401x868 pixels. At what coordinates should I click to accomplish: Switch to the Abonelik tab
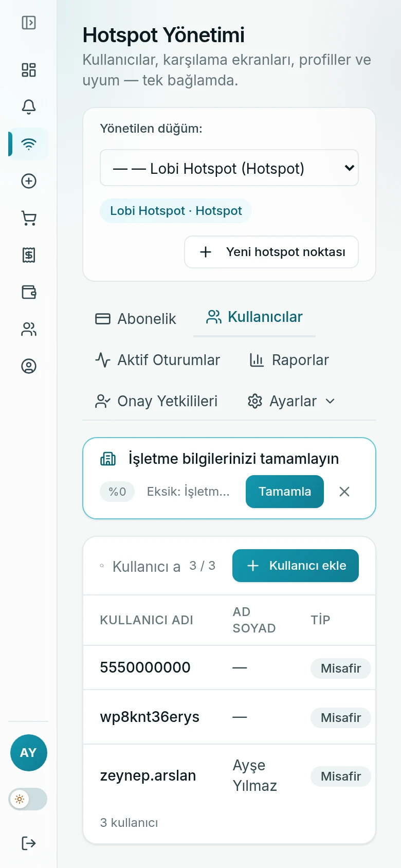(x=136, y=319)
